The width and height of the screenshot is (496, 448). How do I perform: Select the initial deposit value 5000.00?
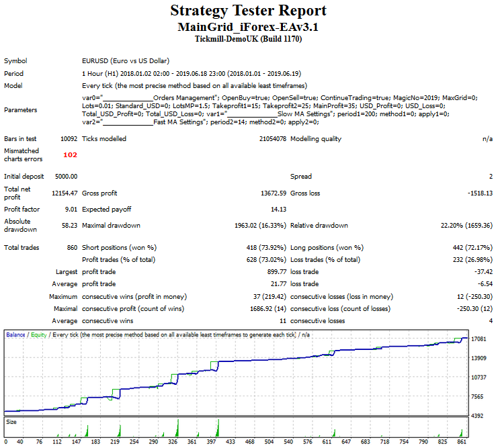(x=66, y=177)
